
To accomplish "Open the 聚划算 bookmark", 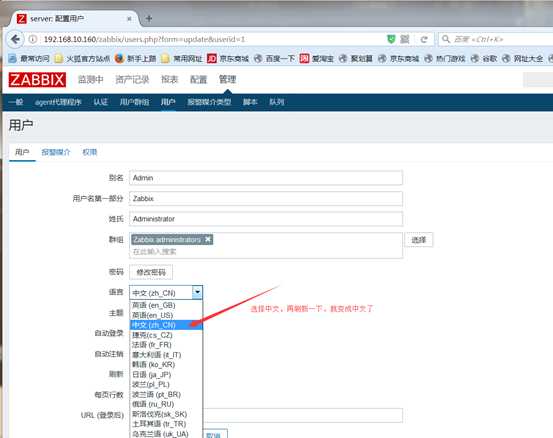I will 356,59.
